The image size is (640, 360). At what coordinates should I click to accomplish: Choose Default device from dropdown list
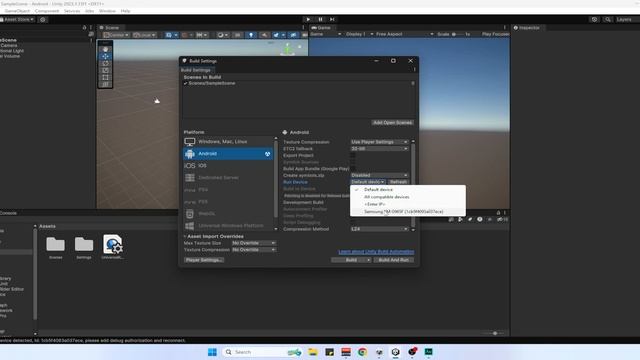tap(408, 190)
